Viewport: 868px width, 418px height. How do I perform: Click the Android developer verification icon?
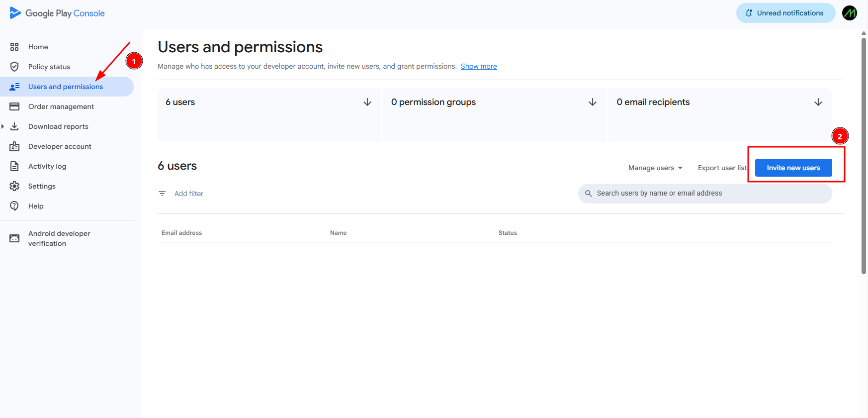point(14,238)
